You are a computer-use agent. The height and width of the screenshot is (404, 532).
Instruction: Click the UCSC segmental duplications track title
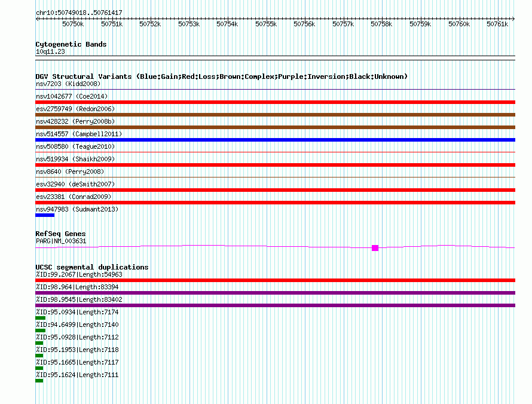[x=92, y=267]
